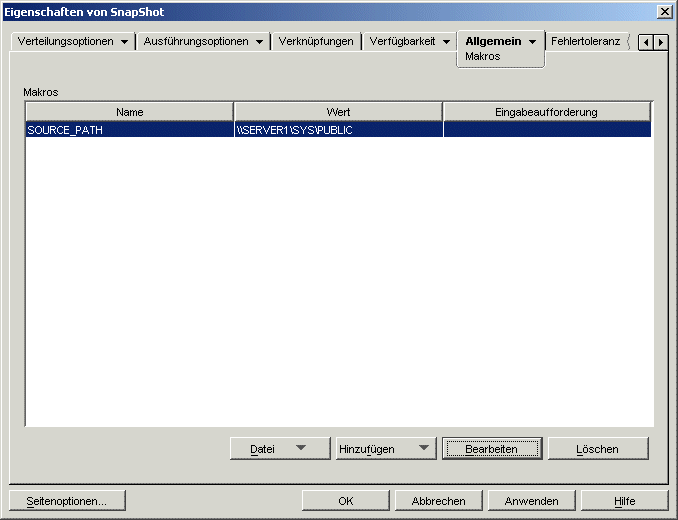678x520 pixels.
Task: Expand the Ausführungsoptionen tab dropdown arrow
Action: click(259, 42)
